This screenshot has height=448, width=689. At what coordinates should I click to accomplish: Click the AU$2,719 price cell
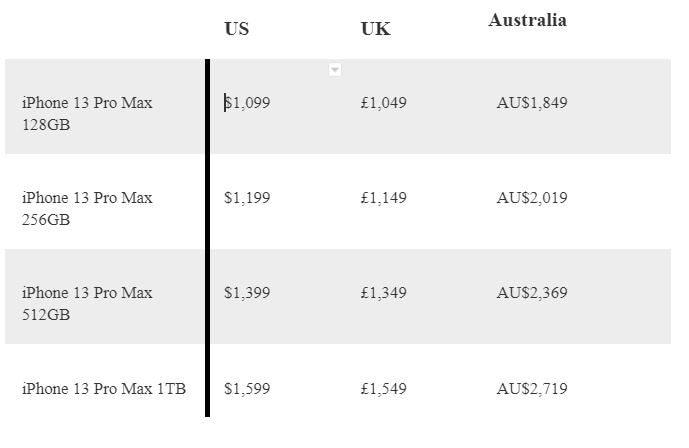coord(532,388)
